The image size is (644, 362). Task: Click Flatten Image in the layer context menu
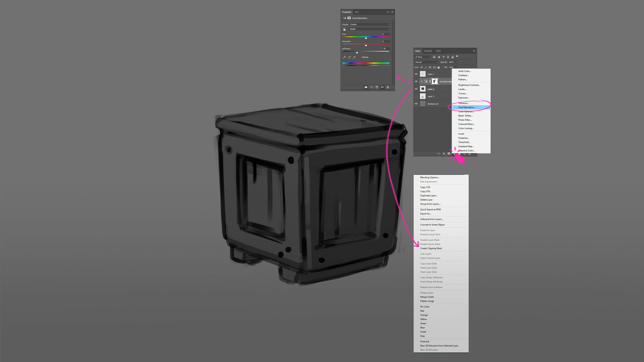(x=427, y=301)
